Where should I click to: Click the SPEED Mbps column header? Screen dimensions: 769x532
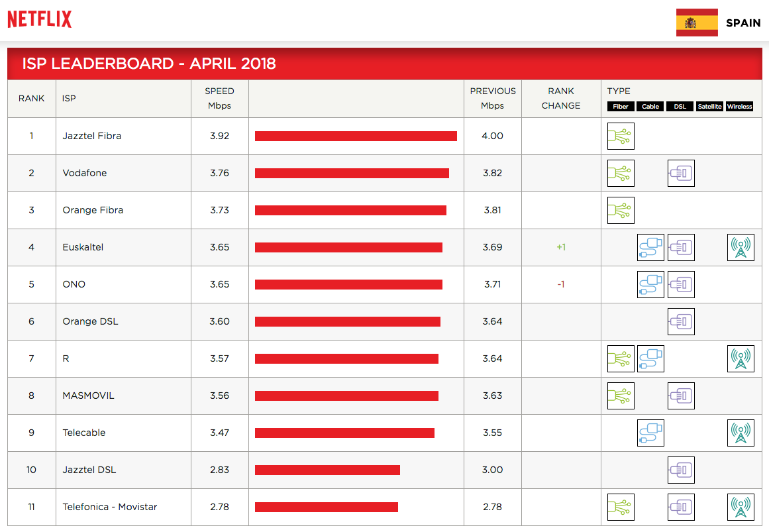[x=219, y=98]
